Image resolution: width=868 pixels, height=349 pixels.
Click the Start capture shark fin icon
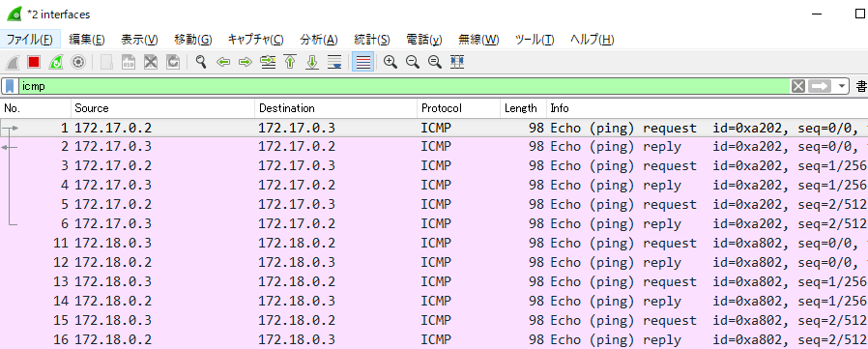click(x=13, y=62)
